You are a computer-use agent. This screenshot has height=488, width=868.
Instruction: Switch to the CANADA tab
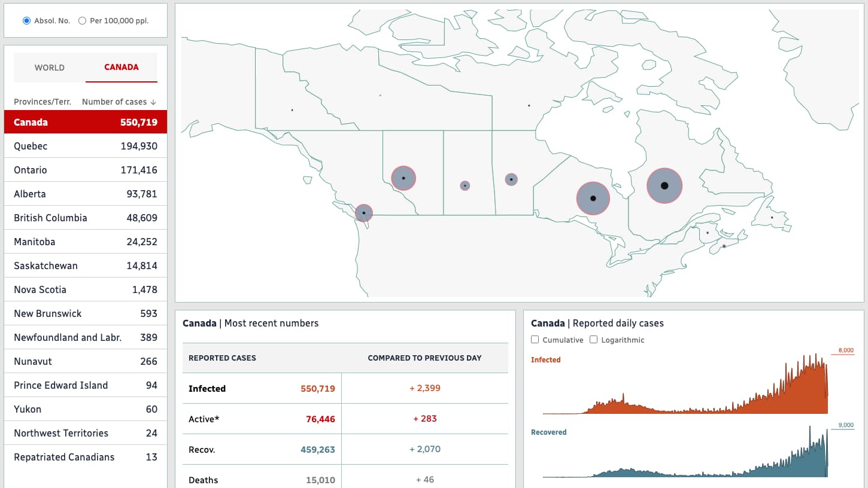(121, 67)
